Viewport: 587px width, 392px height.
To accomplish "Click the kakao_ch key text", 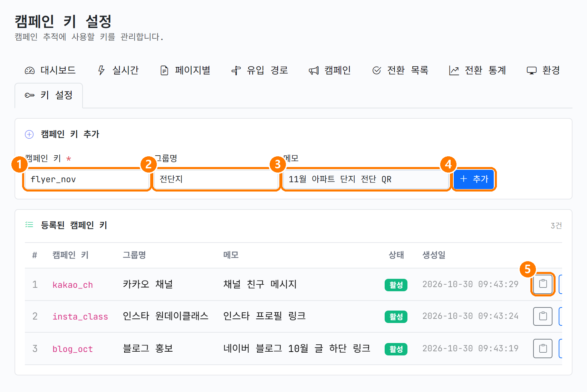I will [73, 285].
